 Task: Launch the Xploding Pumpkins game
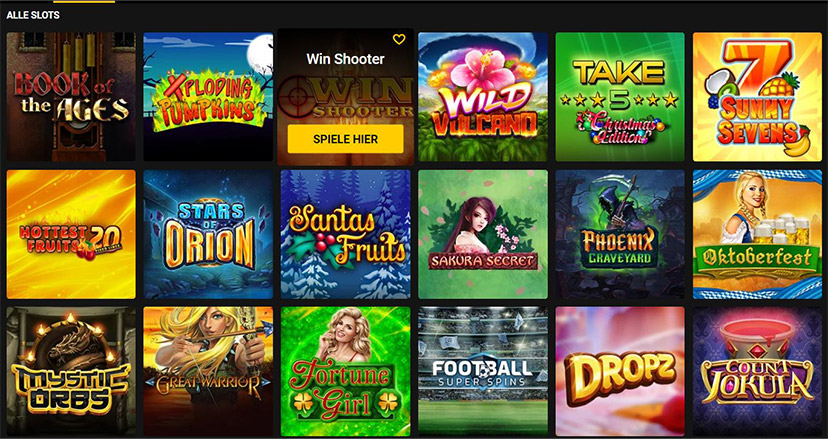[x=208, y=97]
